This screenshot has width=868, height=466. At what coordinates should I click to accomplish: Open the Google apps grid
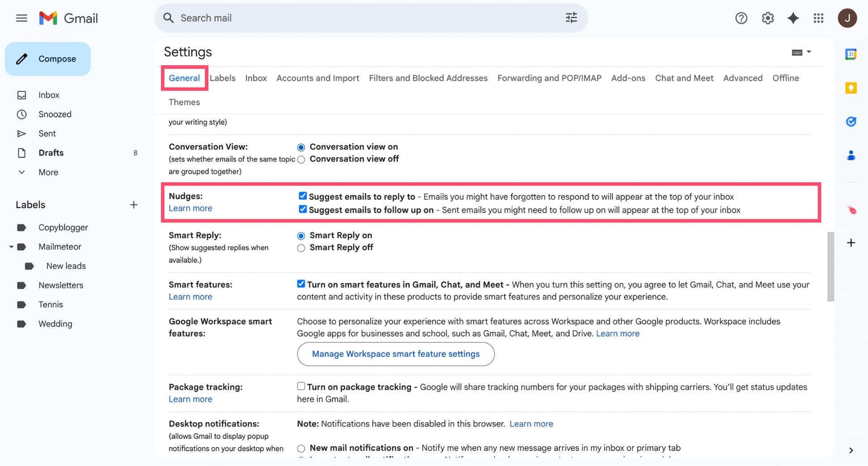819,18
